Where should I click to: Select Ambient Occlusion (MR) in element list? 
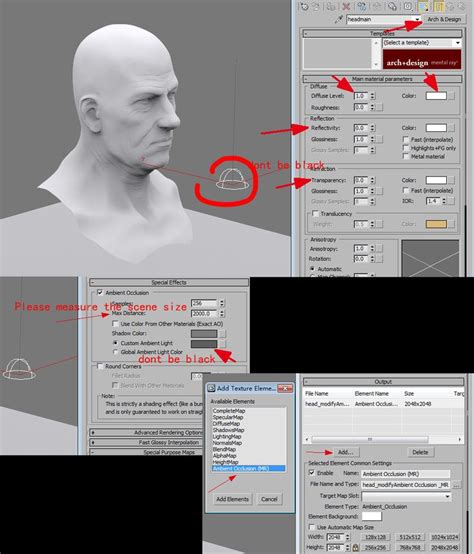248,468
